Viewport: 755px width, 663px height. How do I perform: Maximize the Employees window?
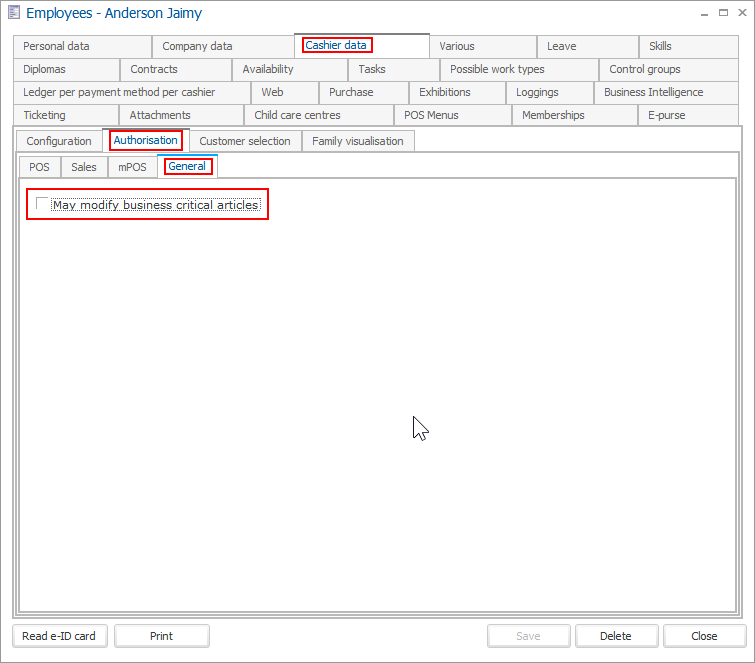tap(723, 12)
